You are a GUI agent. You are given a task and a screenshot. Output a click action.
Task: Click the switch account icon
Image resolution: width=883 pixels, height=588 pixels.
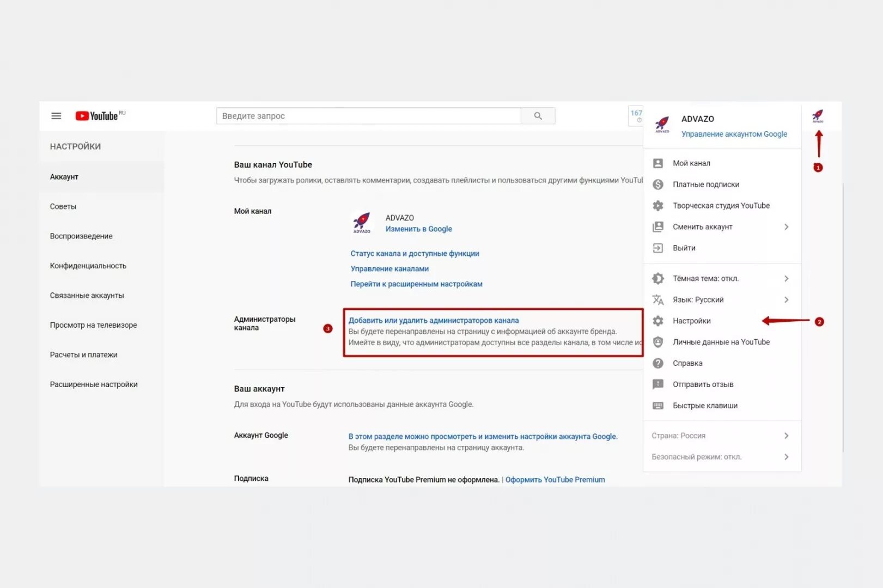658,227
